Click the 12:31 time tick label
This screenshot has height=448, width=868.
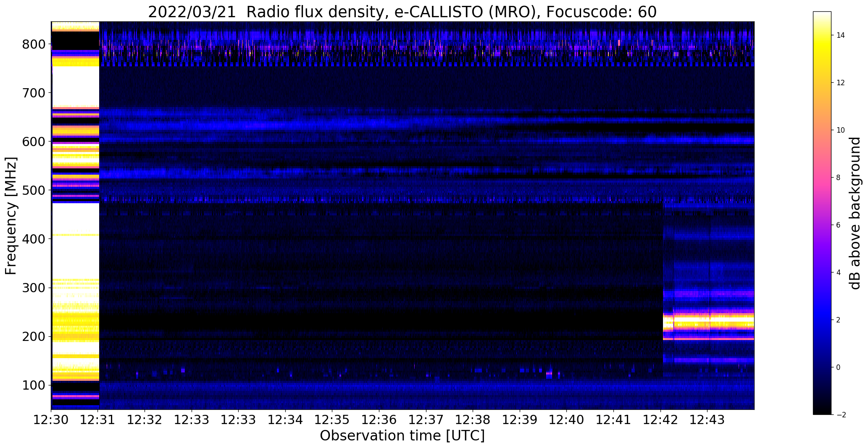point(98,420)
